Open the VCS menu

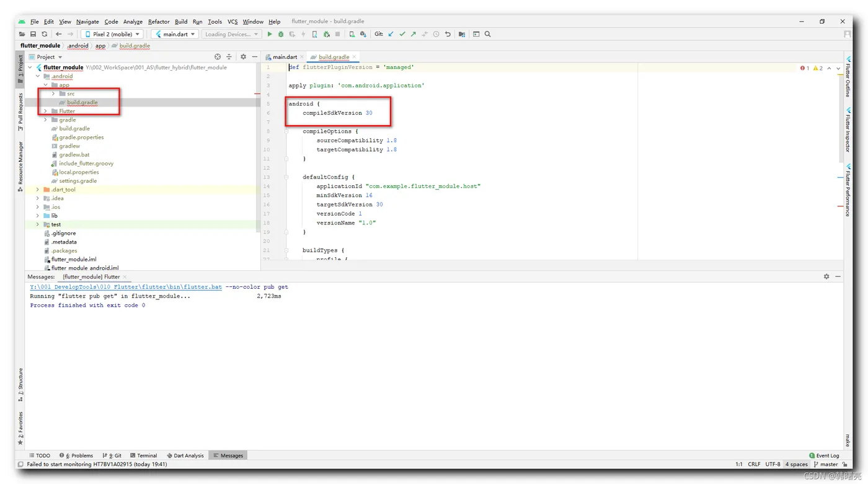coord(232,22)
